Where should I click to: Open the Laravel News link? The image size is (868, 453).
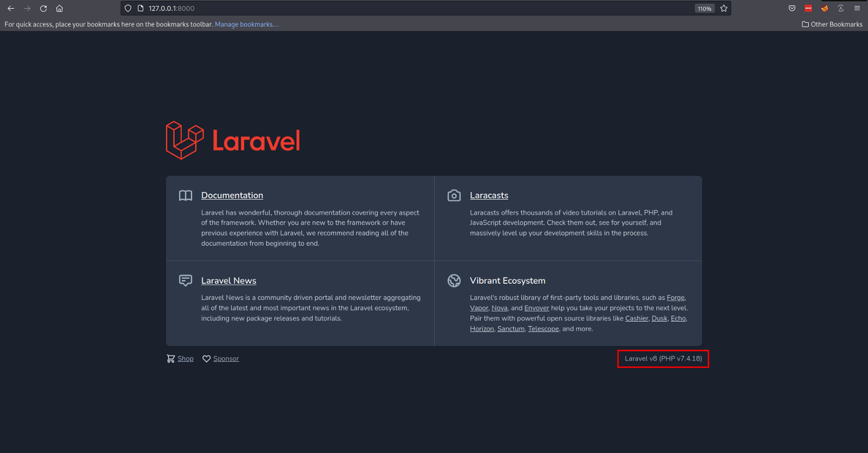pyautogui.click(x=228, y=280)
